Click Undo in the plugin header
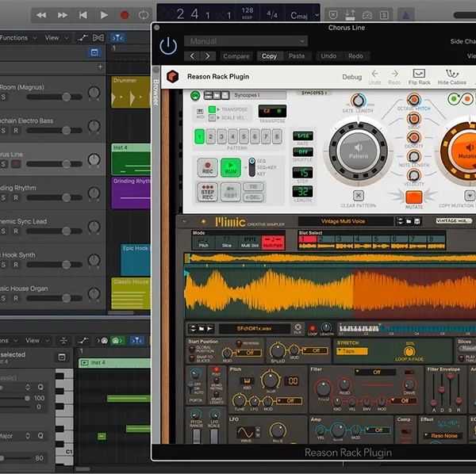This screenshot has height=474, width=476. pyautogui.click(x=328, y=56)
